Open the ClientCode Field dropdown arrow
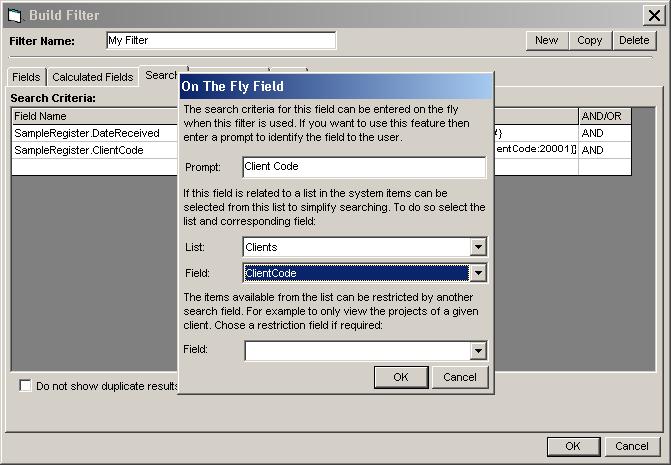The image size is (671, 465). pos(478,273)
